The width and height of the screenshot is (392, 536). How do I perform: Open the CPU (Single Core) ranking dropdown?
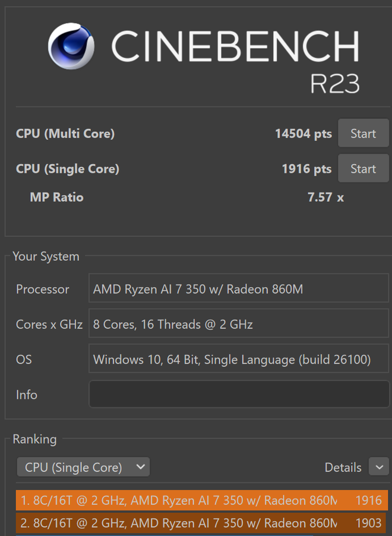click(83, 467)
